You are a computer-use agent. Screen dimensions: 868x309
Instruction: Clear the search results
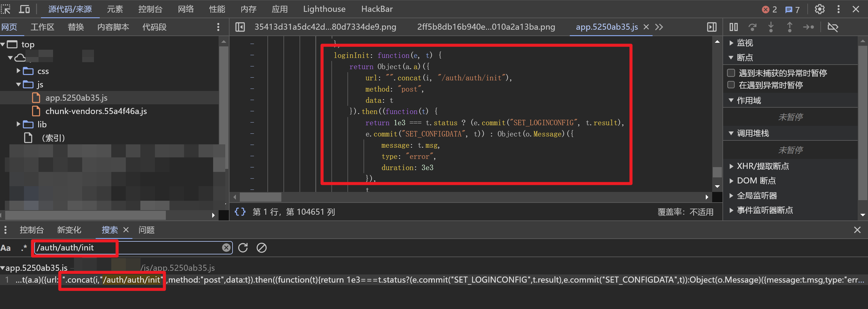tap(261, 248)
